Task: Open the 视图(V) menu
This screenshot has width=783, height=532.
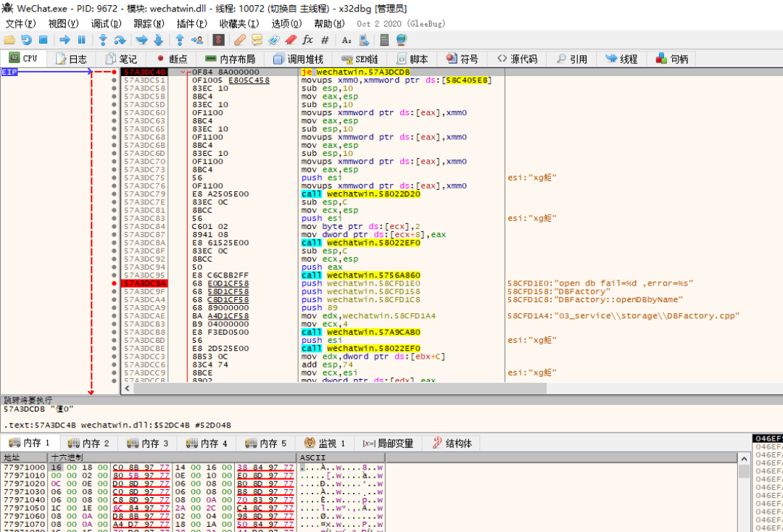Action: point(63,23)
